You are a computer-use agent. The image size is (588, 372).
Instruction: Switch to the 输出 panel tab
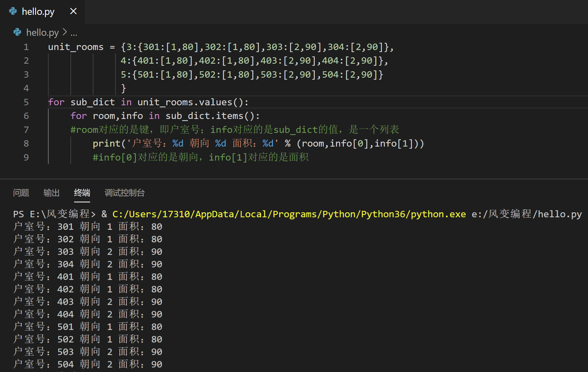[x=51, y=193]
